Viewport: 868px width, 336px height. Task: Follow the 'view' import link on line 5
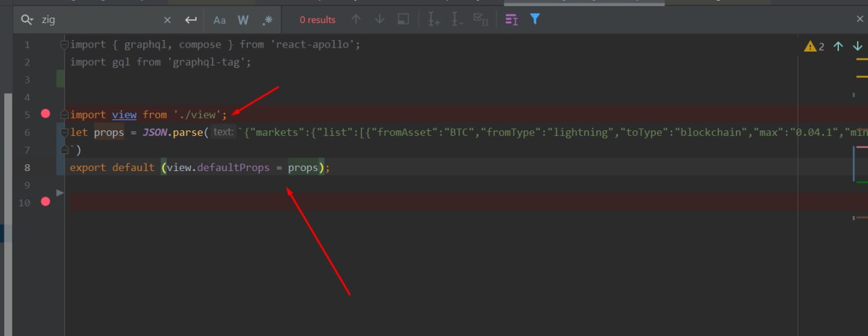click(124, 115)
